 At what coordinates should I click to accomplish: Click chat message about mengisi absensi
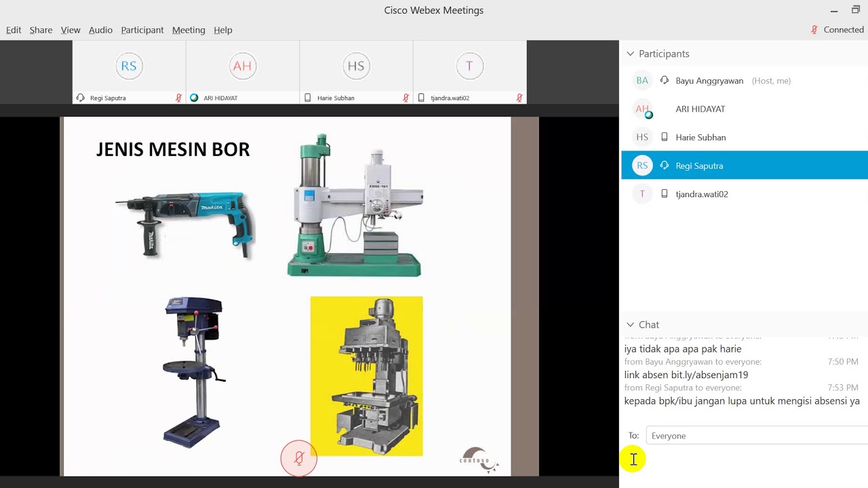click(x=742, y=401)
